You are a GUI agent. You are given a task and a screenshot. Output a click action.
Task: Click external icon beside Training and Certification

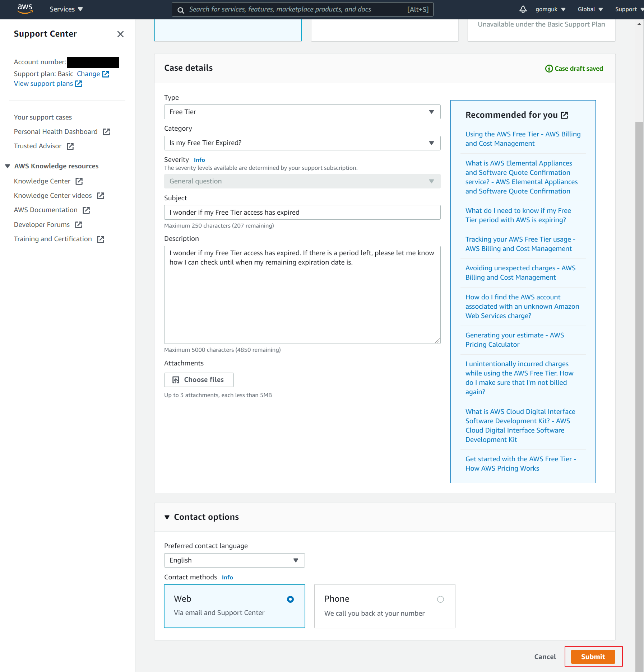101,239
